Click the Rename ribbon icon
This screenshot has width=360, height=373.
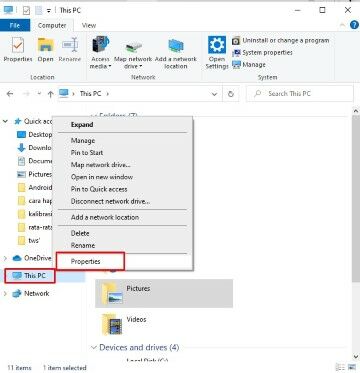[70, 50]
